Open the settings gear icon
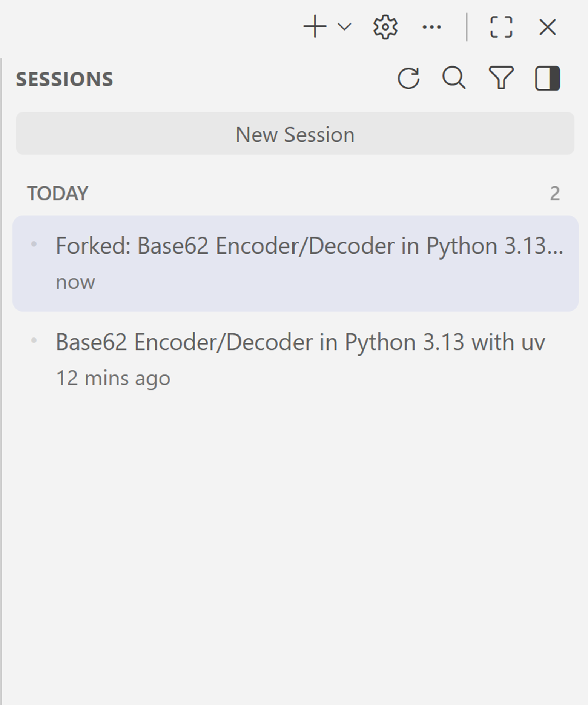Image resolution: width=588 pixels, height=705 pixels. (x=385, y=27)
